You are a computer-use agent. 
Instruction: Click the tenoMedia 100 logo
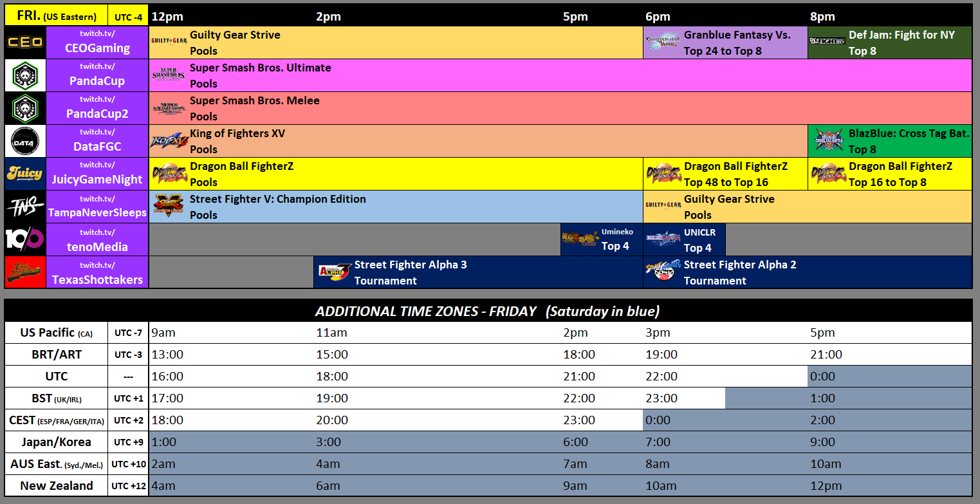point(25,239)
